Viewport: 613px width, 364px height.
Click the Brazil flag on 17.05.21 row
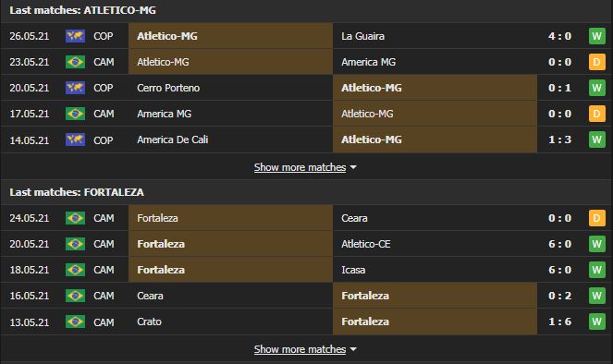tap(75, 114)
